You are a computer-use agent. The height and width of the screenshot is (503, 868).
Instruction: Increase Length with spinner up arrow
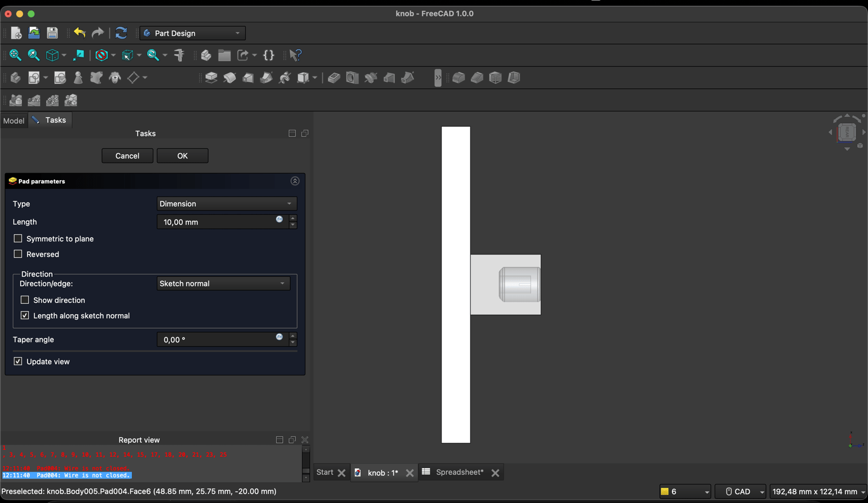pyautogui.click(x=293, y=219)
